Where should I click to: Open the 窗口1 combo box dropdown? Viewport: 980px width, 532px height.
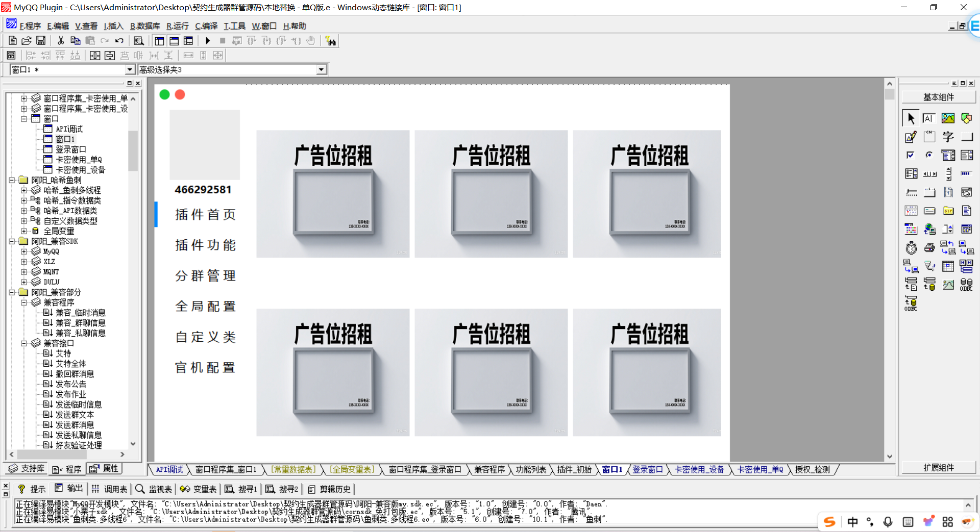[x=130, y=69]
